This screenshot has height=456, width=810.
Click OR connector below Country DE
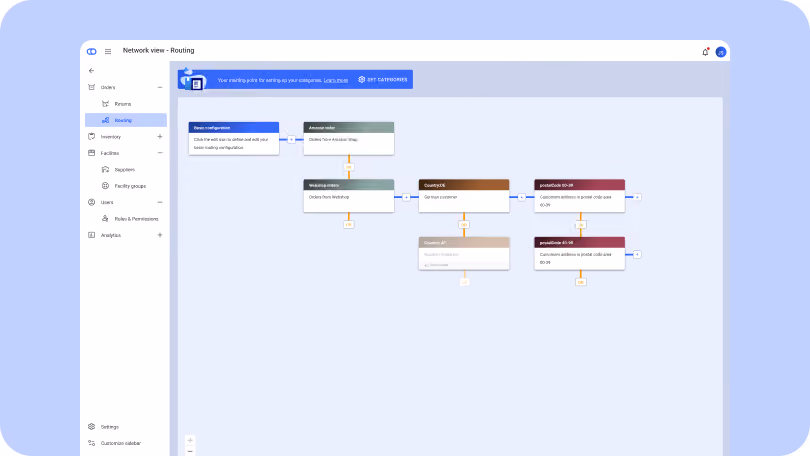click(x=464, y=225)
